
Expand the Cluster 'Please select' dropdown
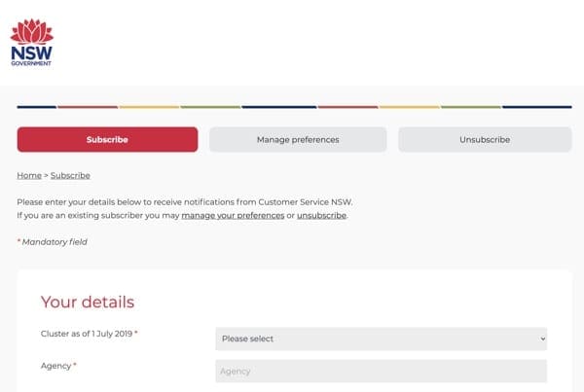coord(381,339)
